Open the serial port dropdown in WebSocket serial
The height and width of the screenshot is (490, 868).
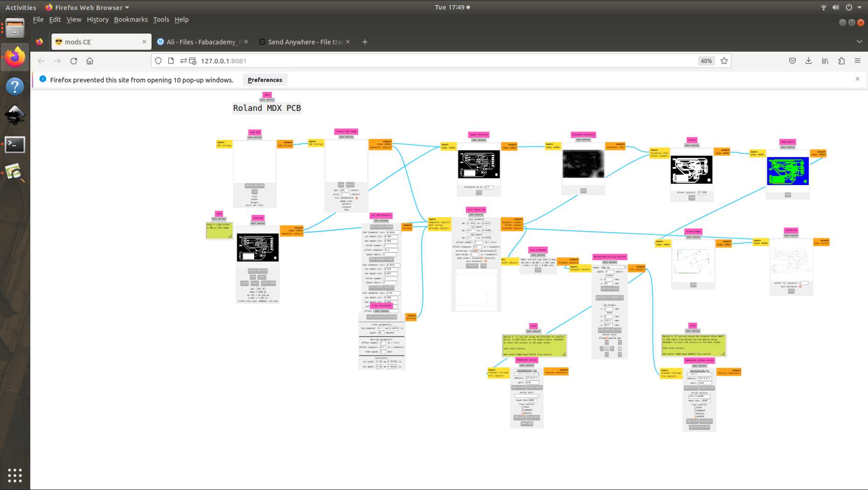point(527,396)
